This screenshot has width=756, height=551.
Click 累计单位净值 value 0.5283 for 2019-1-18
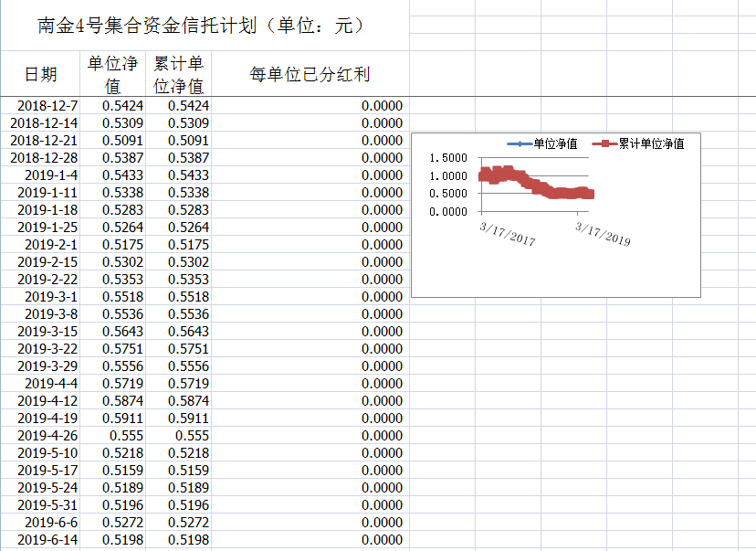coord(178,210)
